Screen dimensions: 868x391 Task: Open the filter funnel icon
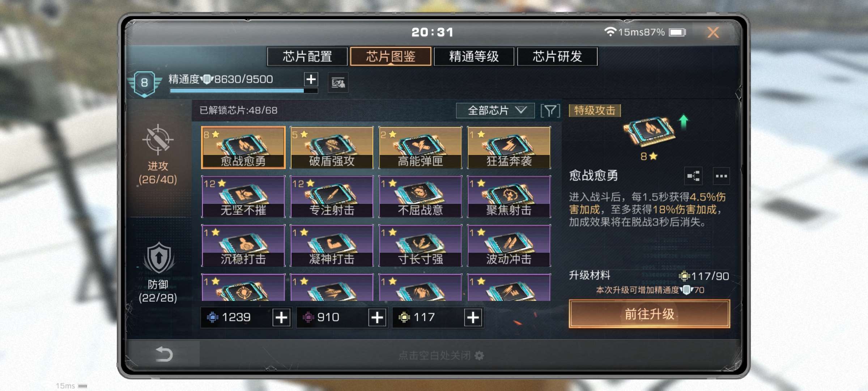click(550, 110)
